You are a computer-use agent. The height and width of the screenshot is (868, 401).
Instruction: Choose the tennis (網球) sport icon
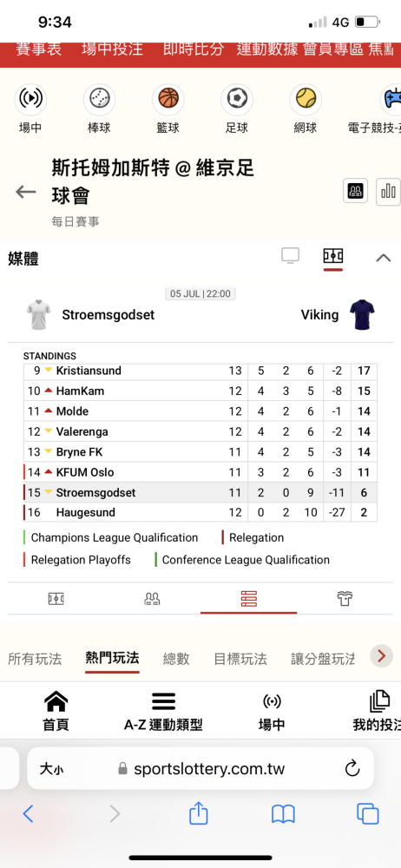point(306,99)
